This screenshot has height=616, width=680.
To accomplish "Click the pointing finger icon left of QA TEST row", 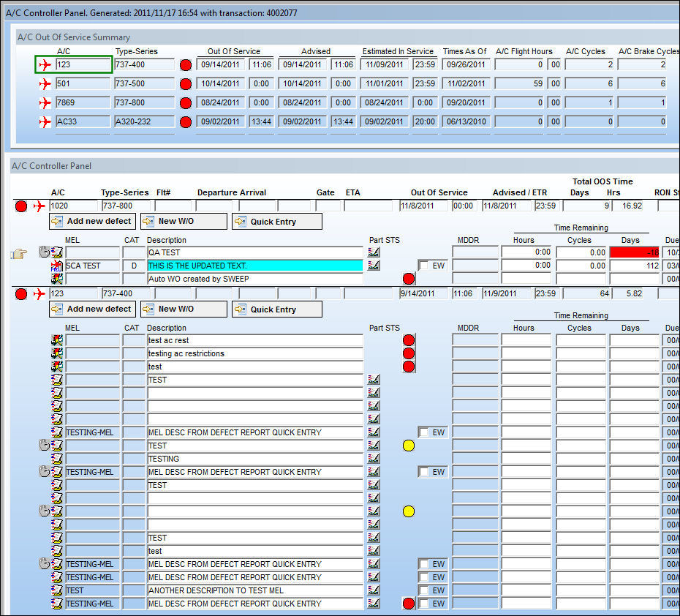I will (19, 253).
